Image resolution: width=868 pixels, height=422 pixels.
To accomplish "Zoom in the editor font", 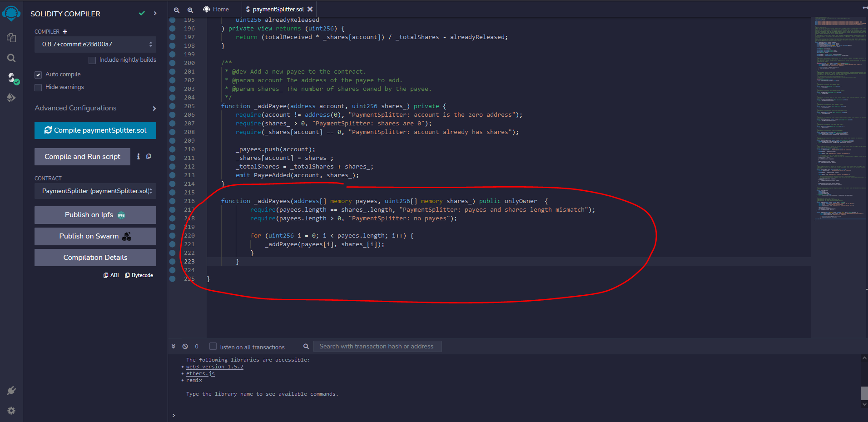I will (x=190, y=10).
